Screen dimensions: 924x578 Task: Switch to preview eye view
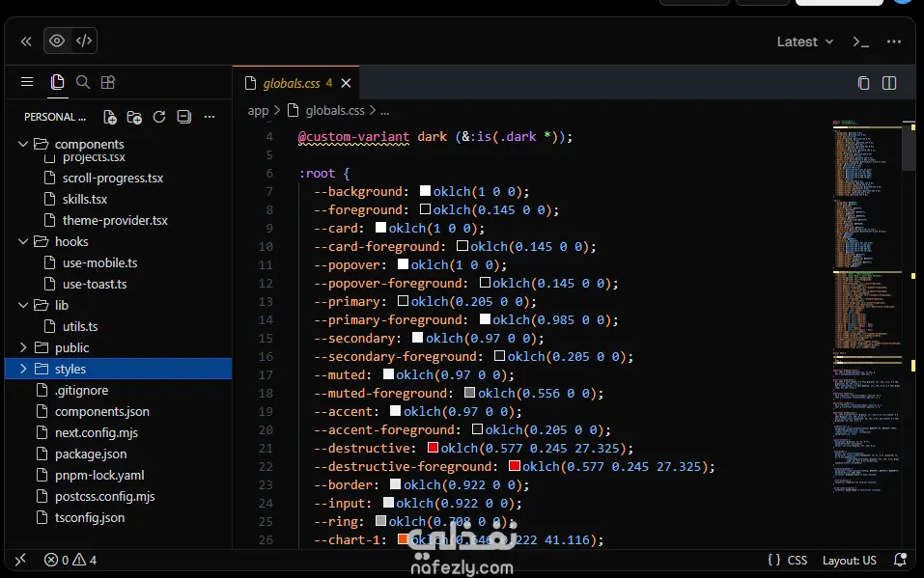pyautogui.click(x=57, y=41)
